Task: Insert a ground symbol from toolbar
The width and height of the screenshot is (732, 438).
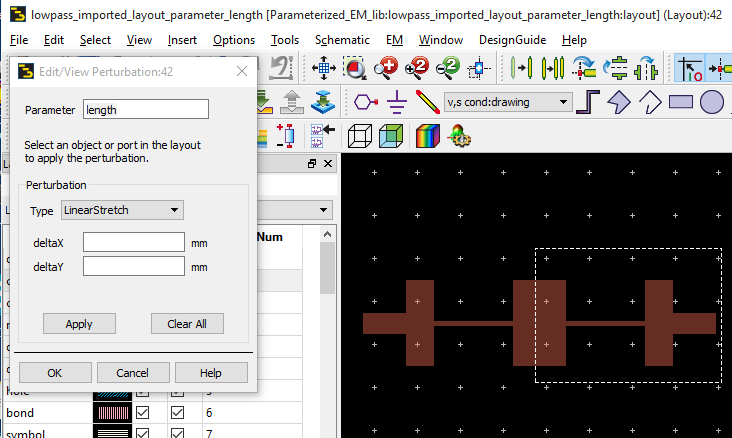Action: (396, 102)
